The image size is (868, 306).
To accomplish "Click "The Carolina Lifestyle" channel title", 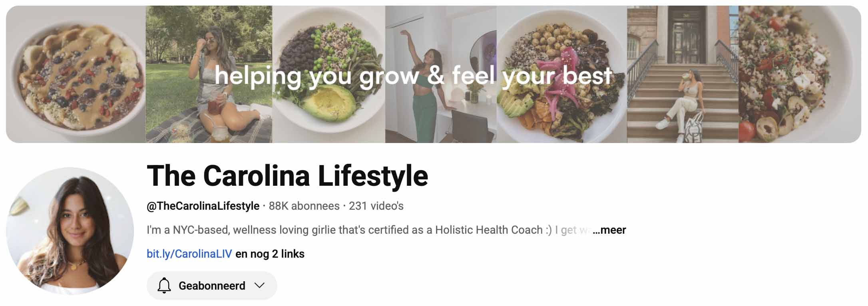I will [x=287, y=176].
